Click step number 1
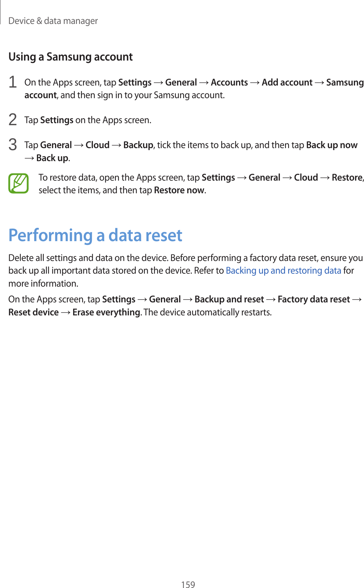Screen dimensions: 364x588 click(x=13, y=82)
